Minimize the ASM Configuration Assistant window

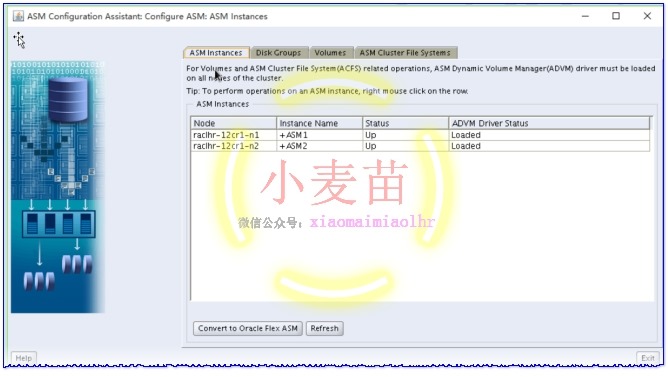pyautogui.click(x=585, y=16)
